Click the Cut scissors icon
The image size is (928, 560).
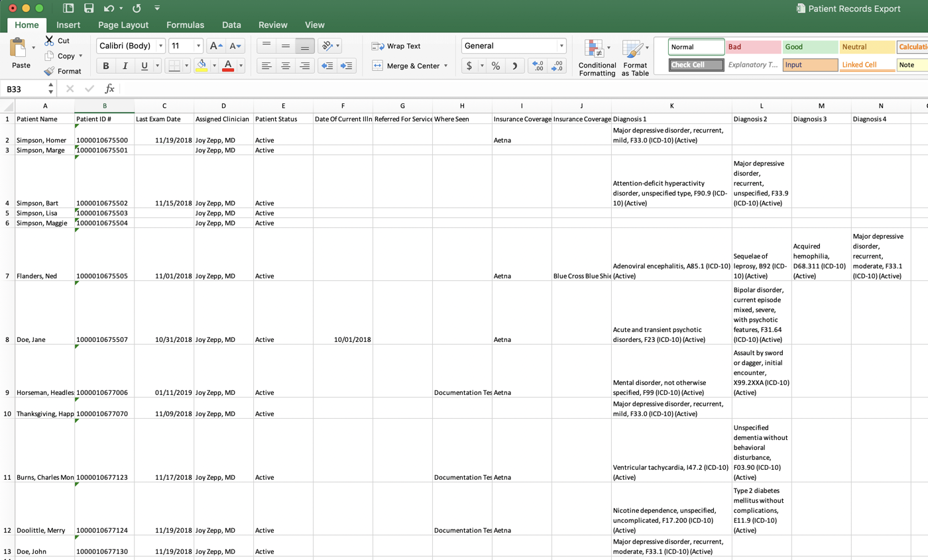(49, 41)
